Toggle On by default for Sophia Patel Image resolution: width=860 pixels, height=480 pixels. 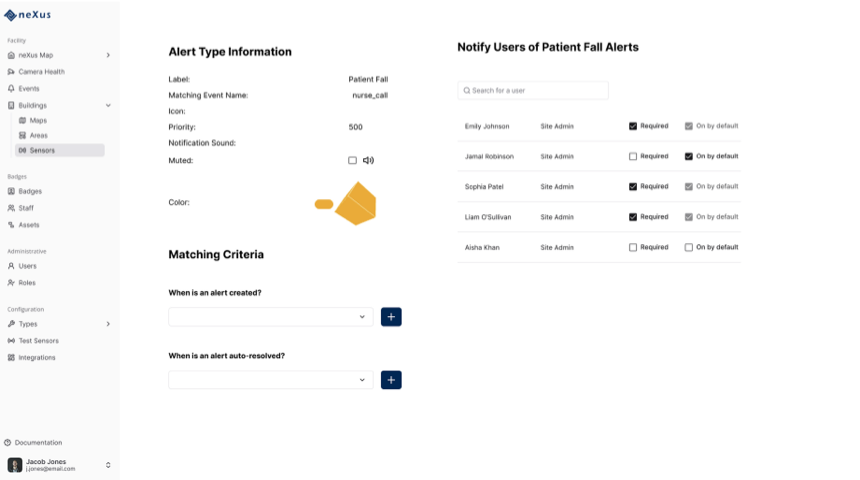pos(689,187)
